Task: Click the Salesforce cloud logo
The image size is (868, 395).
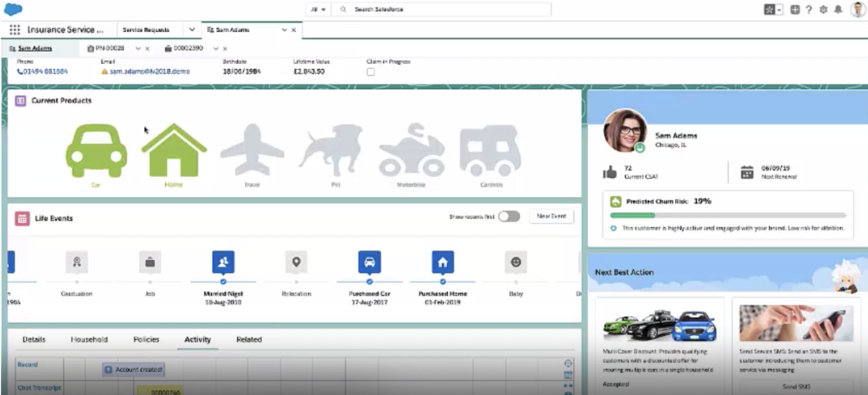Action: tap(13, 9)
